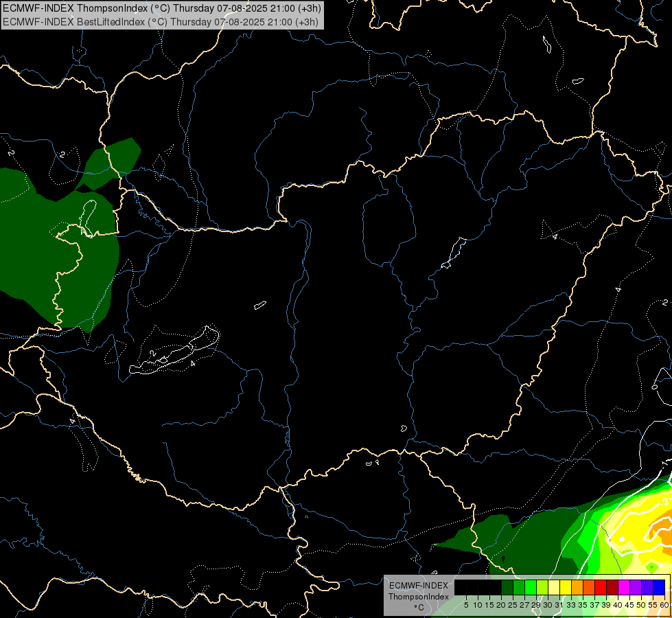
Task: Select the bright red 37–39 legend swatch
Action: tap(601, 587)
